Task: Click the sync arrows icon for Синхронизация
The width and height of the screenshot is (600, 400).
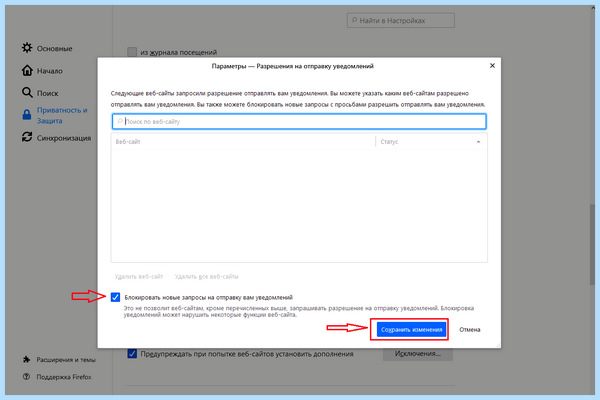Action: (27, 137)
